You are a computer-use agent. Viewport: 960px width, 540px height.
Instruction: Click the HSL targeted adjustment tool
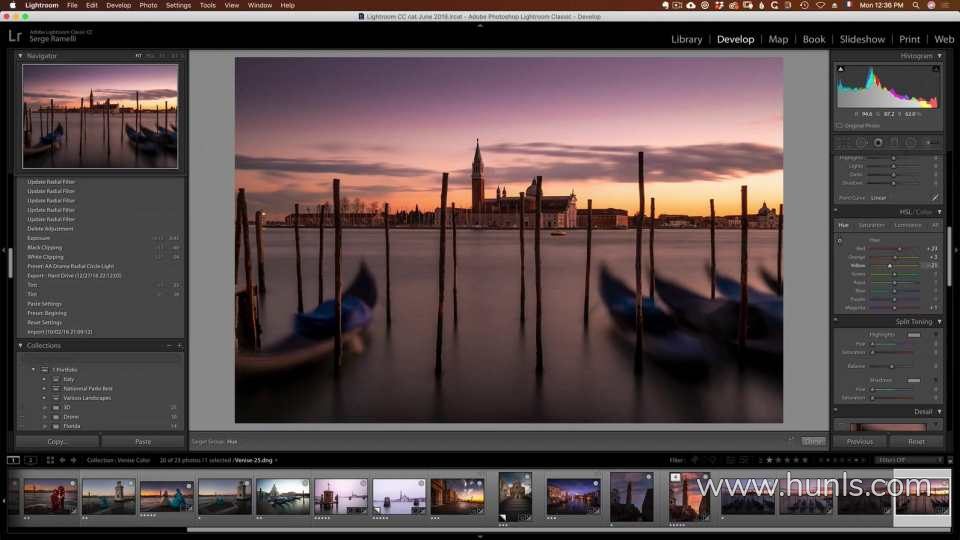pyautogui.click(x=840, y=240)
